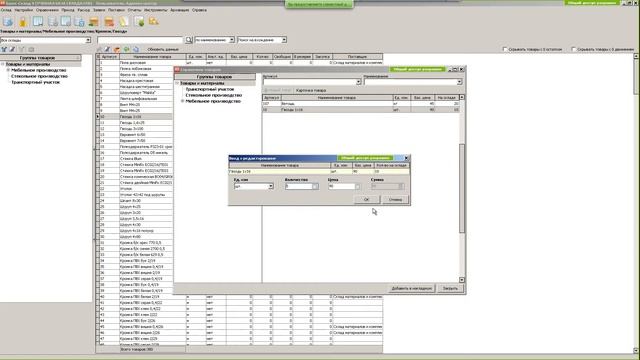
Task: Click the Добавить в накладную button
Action: click(411, 288)
